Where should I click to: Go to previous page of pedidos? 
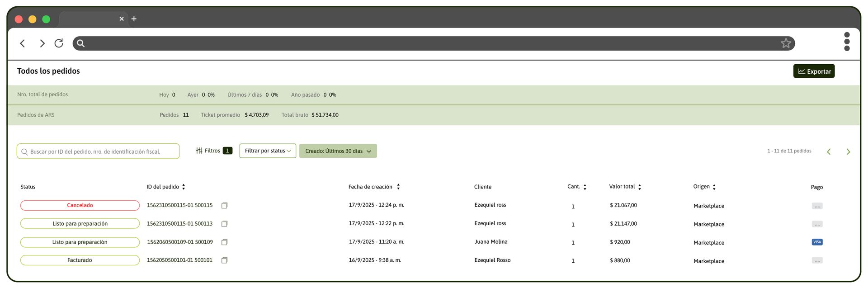point(829,152)
